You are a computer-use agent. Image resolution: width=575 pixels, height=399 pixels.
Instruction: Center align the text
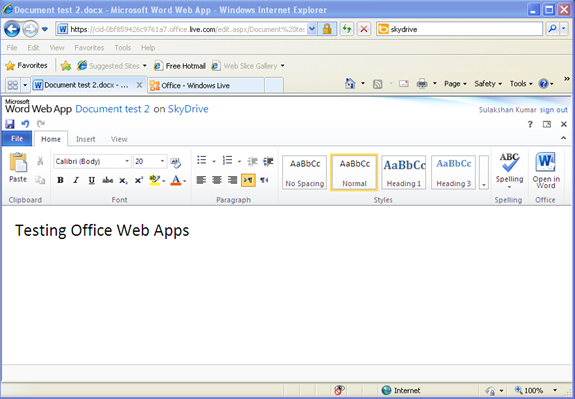(217, 180)
